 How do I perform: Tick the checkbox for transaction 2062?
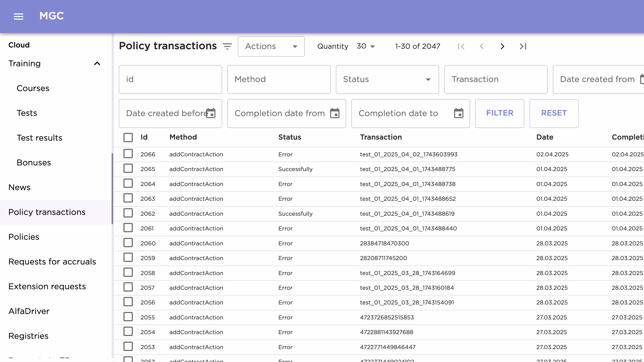(128, 213)
